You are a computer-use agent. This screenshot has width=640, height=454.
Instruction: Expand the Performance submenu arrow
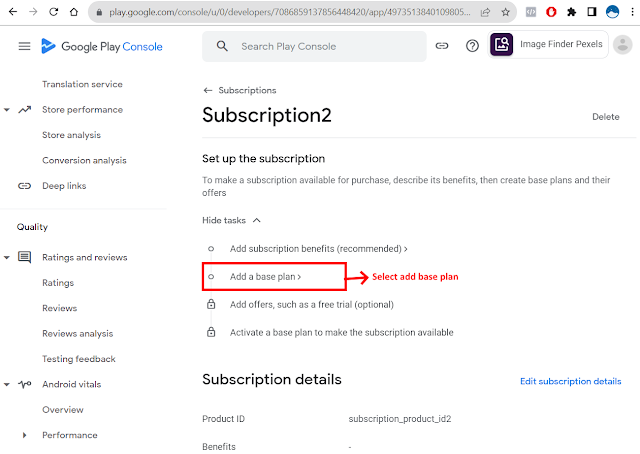click(x=25, y=435)
